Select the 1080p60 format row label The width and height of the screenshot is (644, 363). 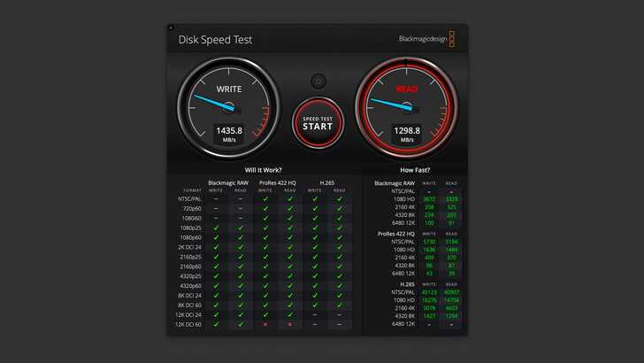tap(190, 237)
